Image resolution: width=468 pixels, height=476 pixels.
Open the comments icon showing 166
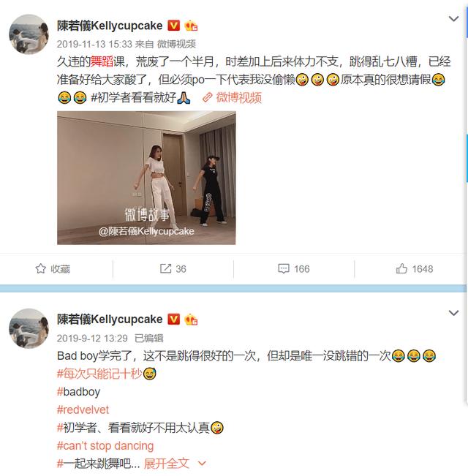point(284,268)
